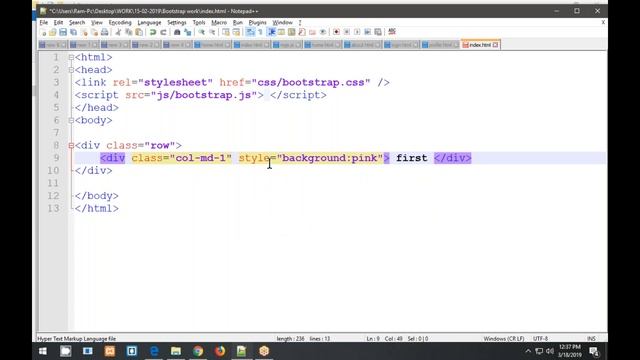This screenshot has width=640, height=360.
Task: Open Find with the binoculars icon
Action: [177, 32]
